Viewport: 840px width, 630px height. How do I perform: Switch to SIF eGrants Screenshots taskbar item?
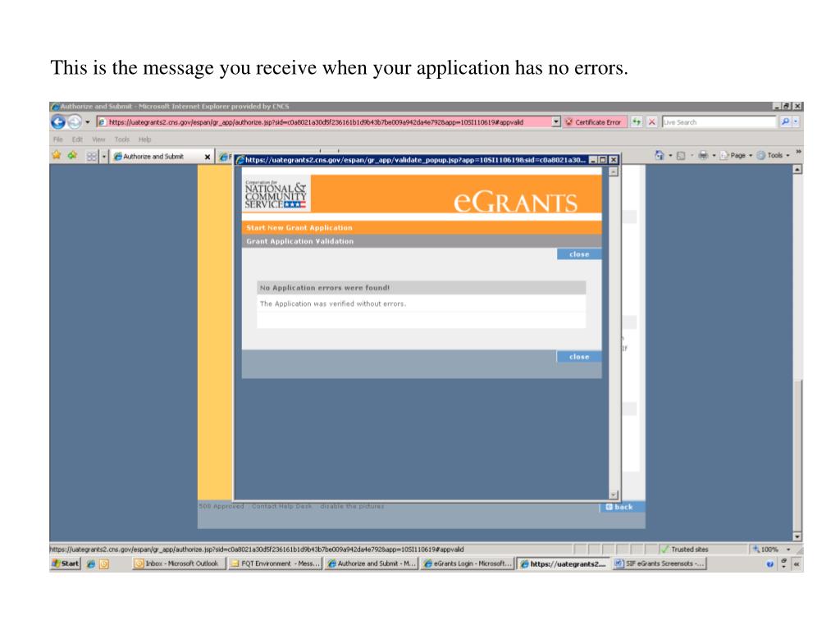pyautogui.click(x=659, y=564)
